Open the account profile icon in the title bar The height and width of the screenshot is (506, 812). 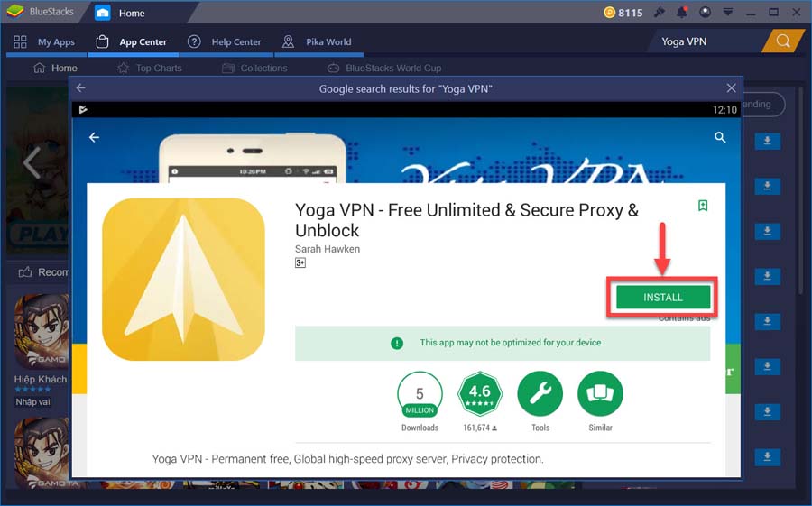(x=705, y=12)
